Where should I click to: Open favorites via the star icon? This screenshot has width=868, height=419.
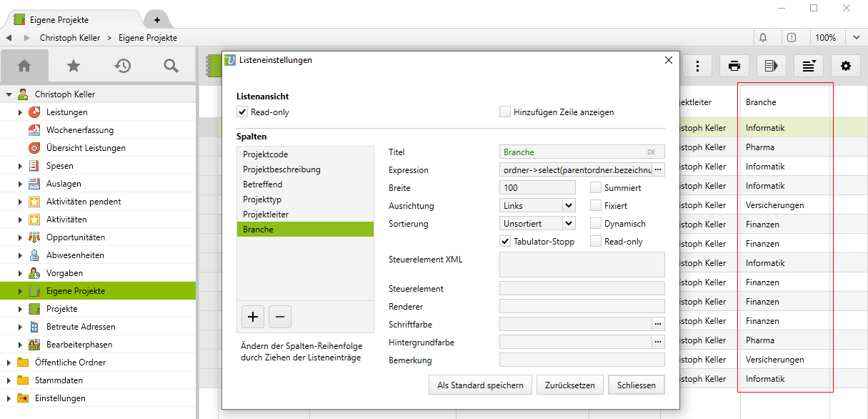(x=73, y=66)
